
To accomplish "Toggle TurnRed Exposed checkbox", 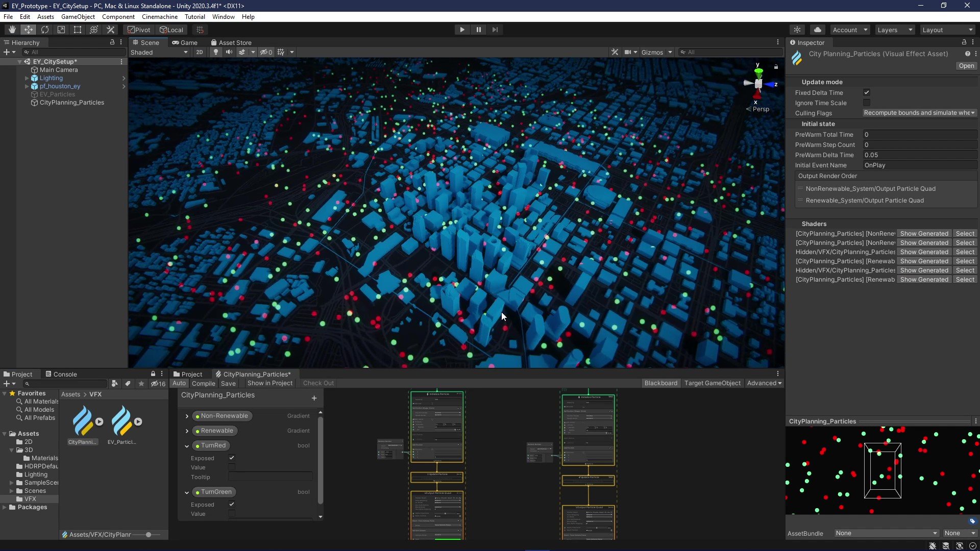I will pyautogui.click(x=232, y=458).
